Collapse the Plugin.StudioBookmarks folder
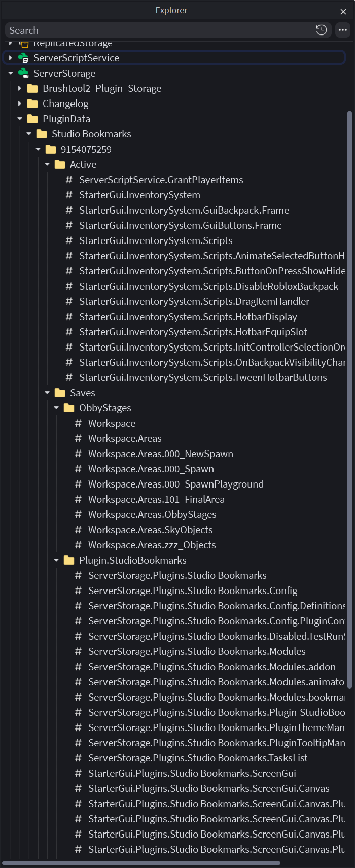This screenshot has width=355, height=868. pos(56,560)
